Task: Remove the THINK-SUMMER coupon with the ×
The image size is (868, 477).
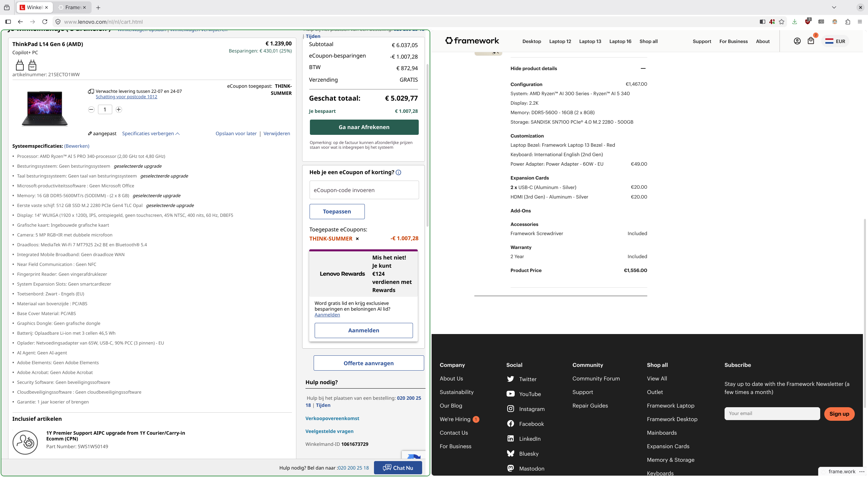Action: point(357,239)
